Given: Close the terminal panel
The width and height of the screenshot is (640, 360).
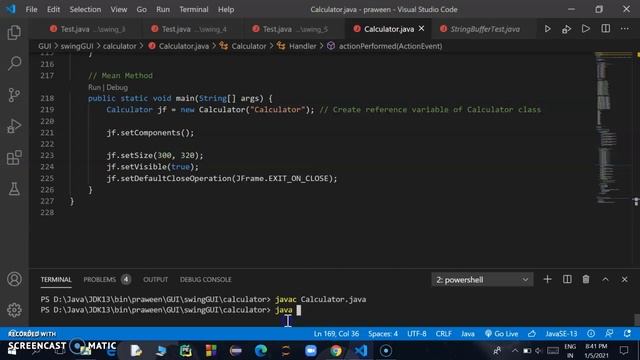Looking at the screenshot, I should [x=624, y=280].
